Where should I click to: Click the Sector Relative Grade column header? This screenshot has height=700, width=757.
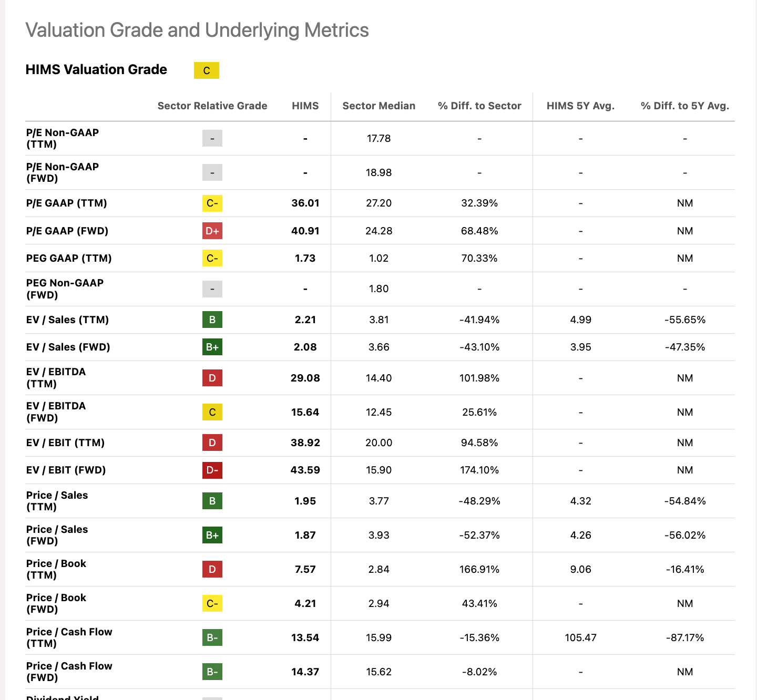tap(212, 106)
